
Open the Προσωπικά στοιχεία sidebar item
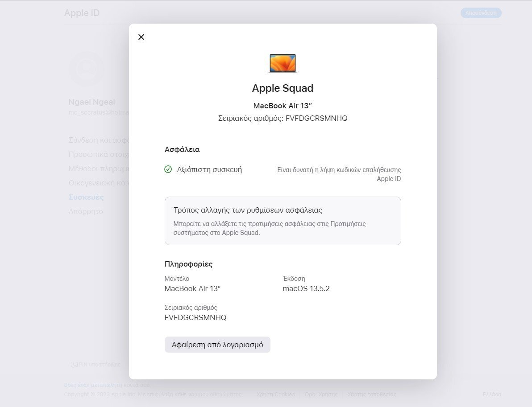[x=99, y=155]
